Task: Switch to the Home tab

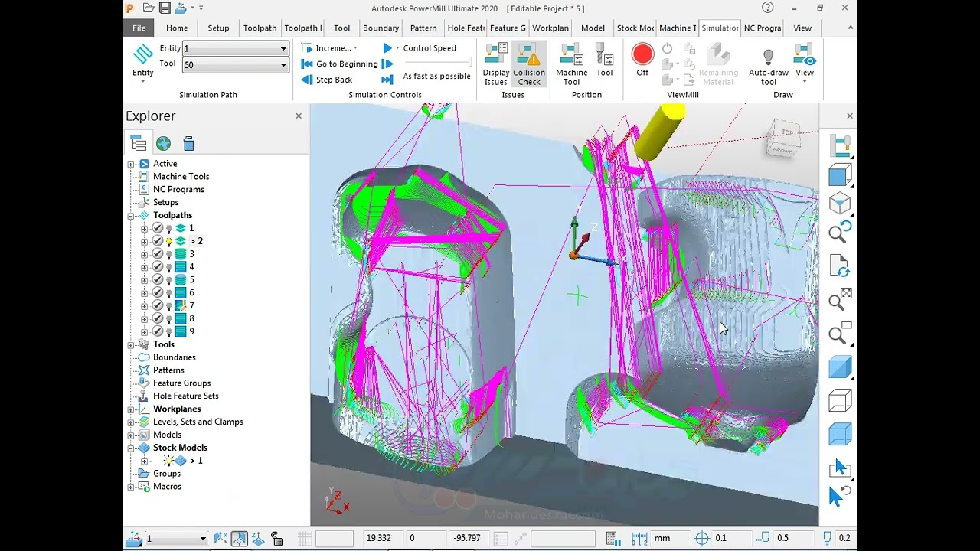Action: [177, 28]
